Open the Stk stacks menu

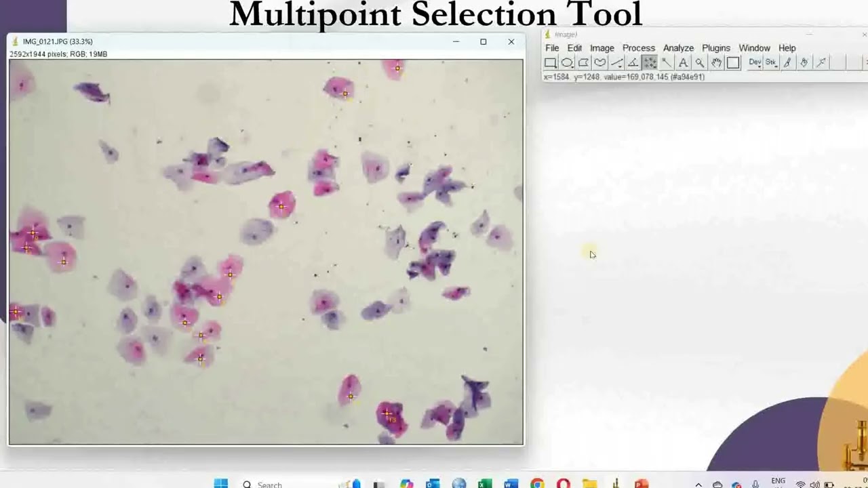click(x=771, y=63)
